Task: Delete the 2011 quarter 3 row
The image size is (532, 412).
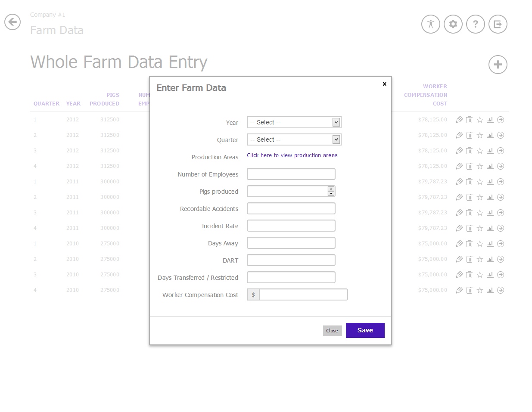Action: coord(470,213)
